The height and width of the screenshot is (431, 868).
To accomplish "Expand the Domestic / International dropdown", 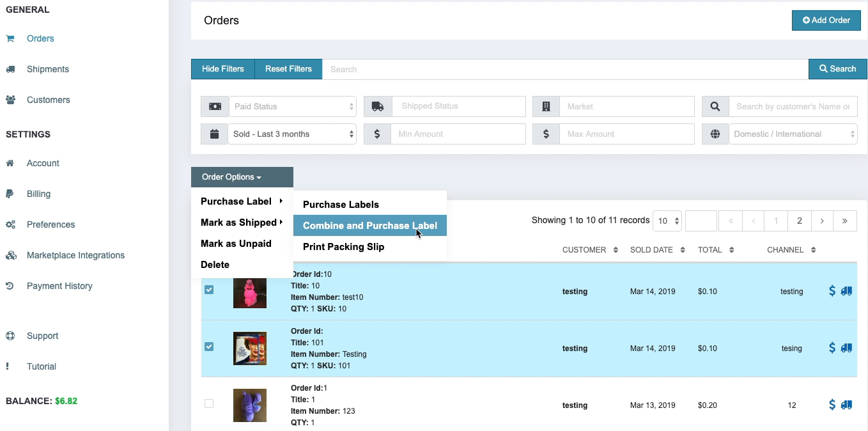I will pos(793,134).
